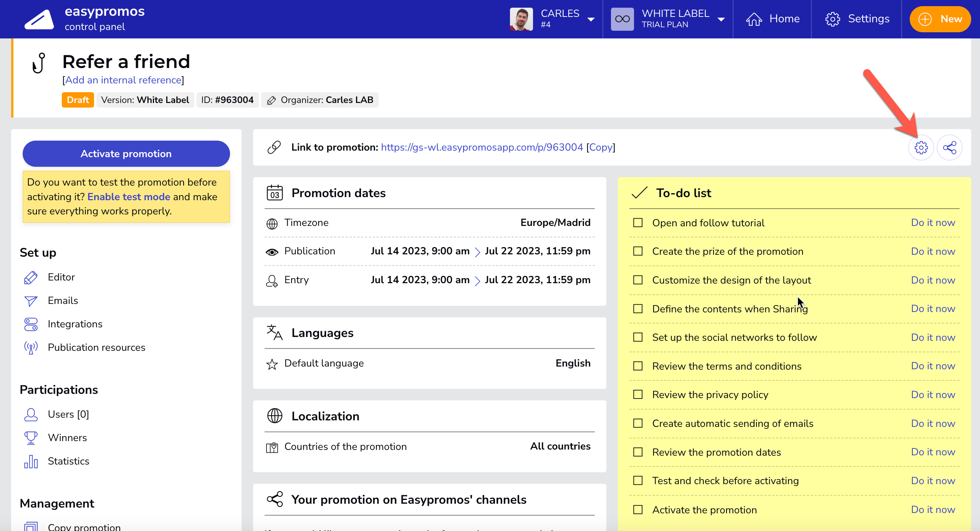Click 'Do it now' for Activate the promotion

pyautogui.click(x=933, y=510)
